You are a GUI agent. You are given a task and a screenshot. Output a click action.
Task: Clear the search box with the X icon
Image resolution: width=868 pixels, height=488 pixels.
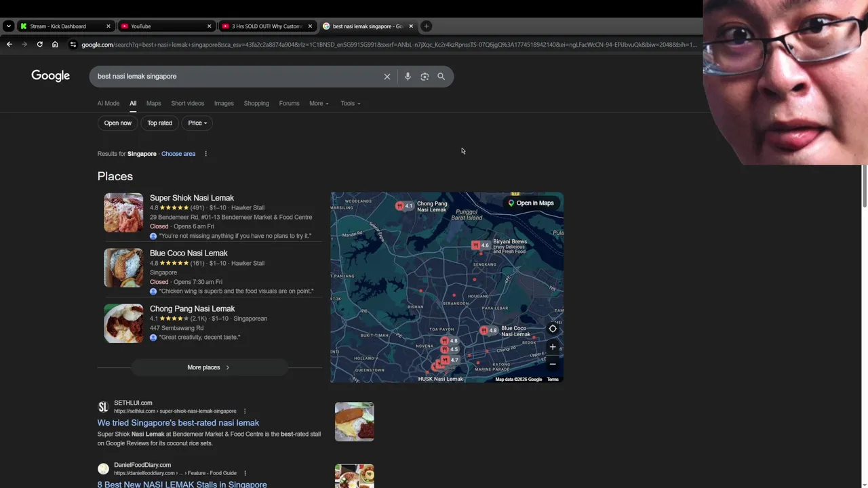[x=387, y=77]
